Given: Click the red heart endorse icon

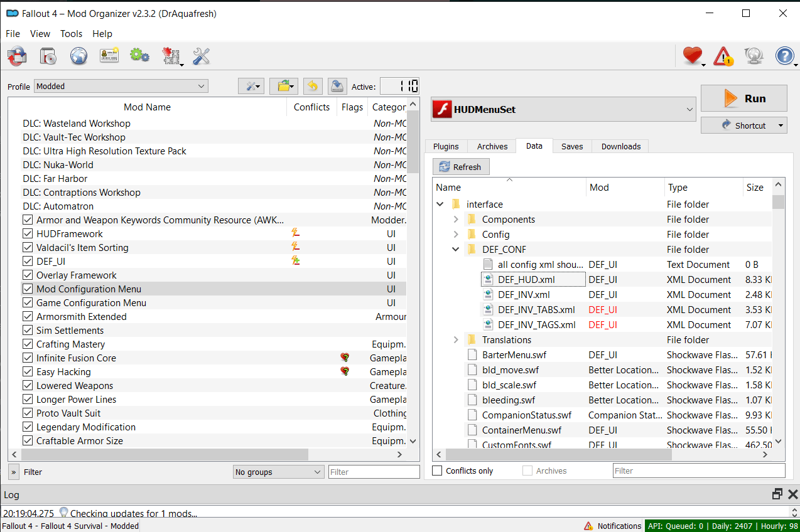Looking at the screenshot, I should [692, 56].
